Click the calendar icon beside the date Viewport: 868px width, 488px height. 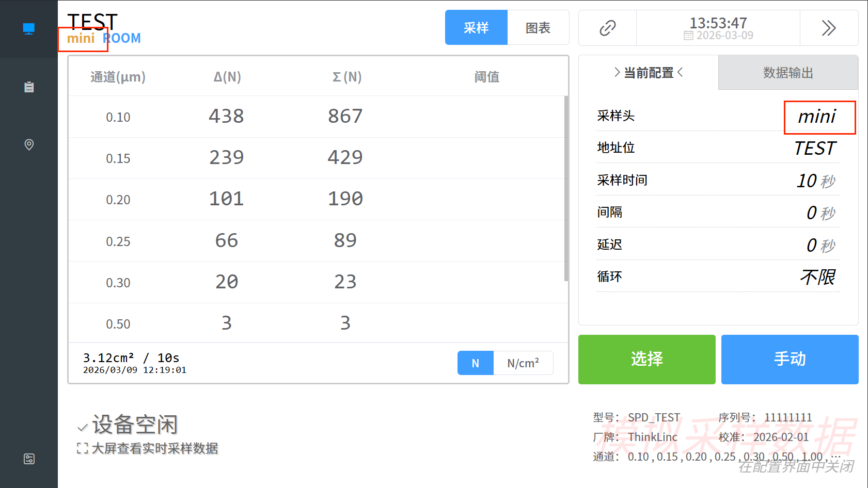[x=688, y=36]
